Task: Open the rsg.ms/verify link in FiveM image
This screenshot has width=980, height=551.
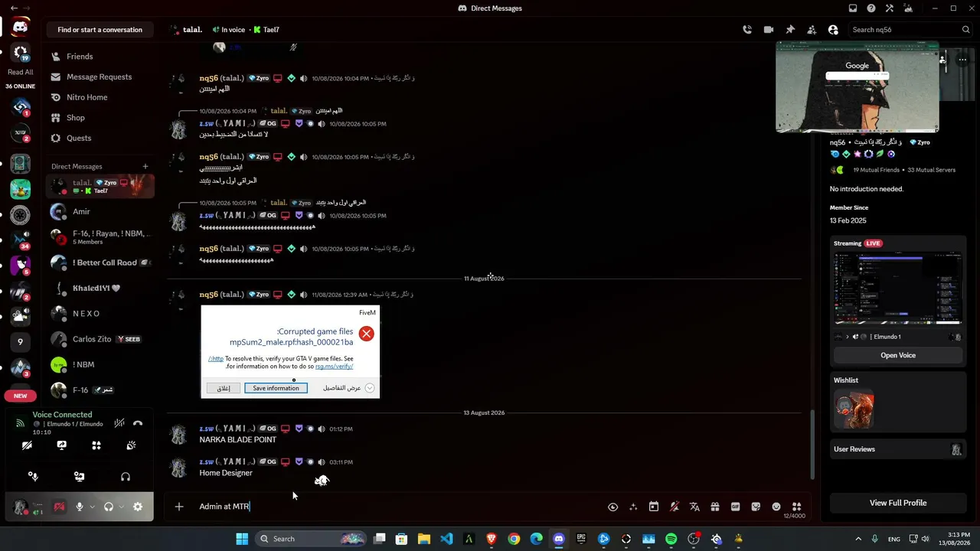Action: (334, 367)
